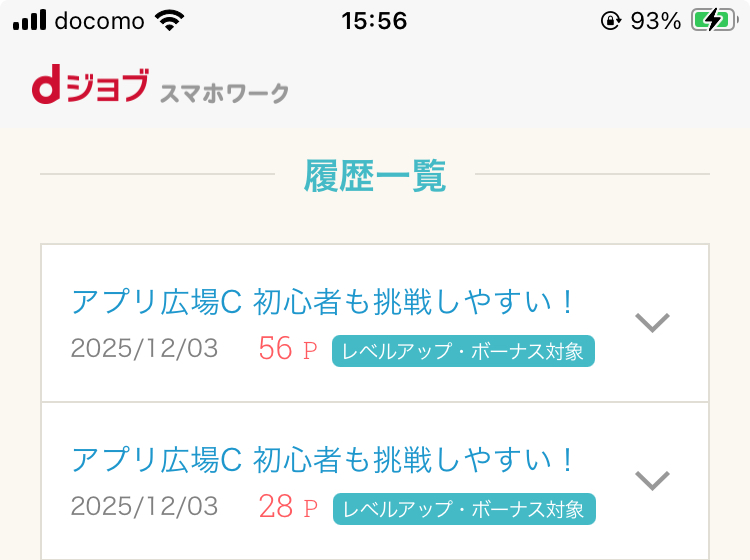Tap the dジョブ logo
This screenshot has width=750, height=560.
90,86
